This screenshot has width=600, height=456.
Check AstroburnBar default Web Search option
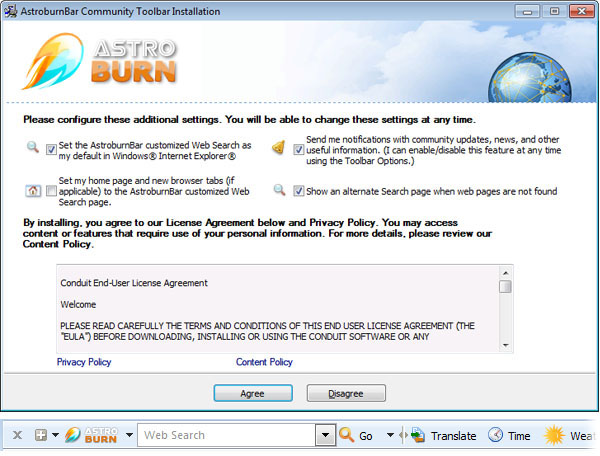pos(51,150)
